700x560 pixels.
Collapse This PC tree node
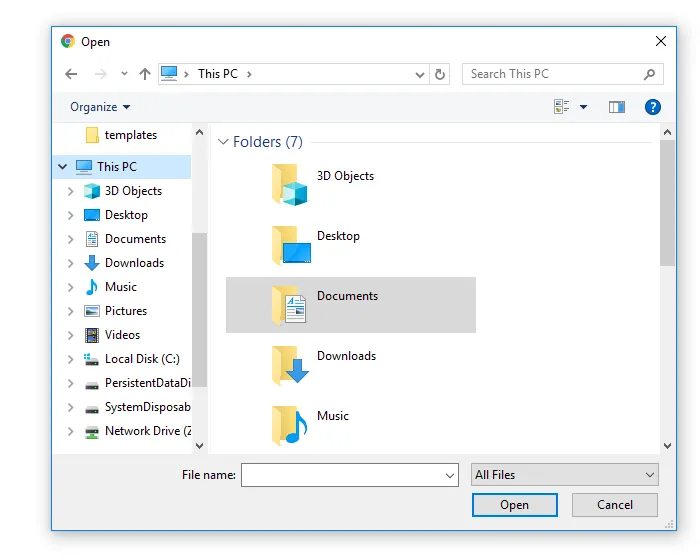pyautogui.click(x=62, y=167)
